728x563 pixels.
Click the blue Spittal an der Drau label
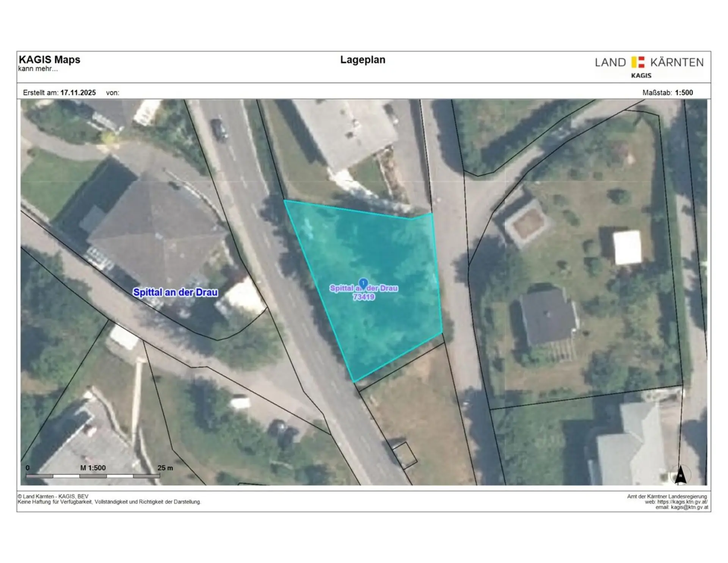click(175, 292)
